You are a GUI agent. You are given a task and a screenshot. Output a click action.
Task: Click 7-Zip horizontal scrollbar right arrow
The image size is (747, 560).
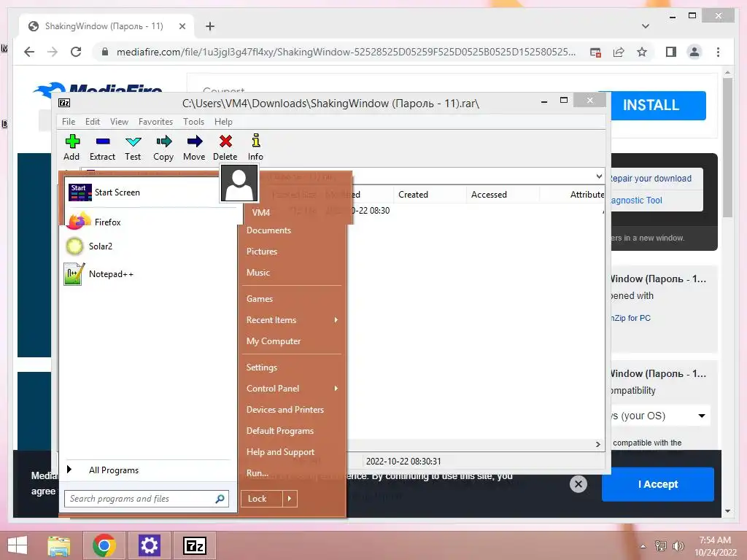tap(598, 444)
